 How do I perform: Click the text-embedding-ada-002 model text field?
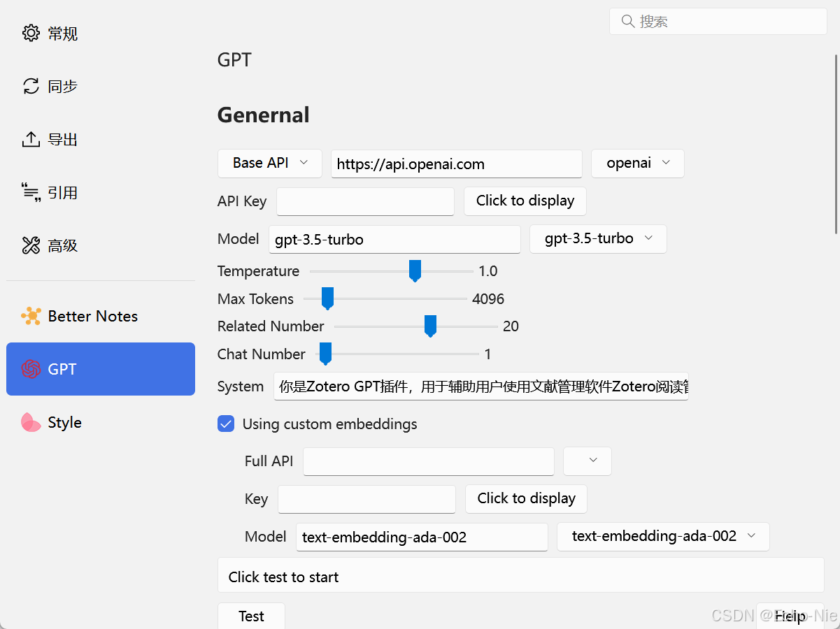[422, 537]
